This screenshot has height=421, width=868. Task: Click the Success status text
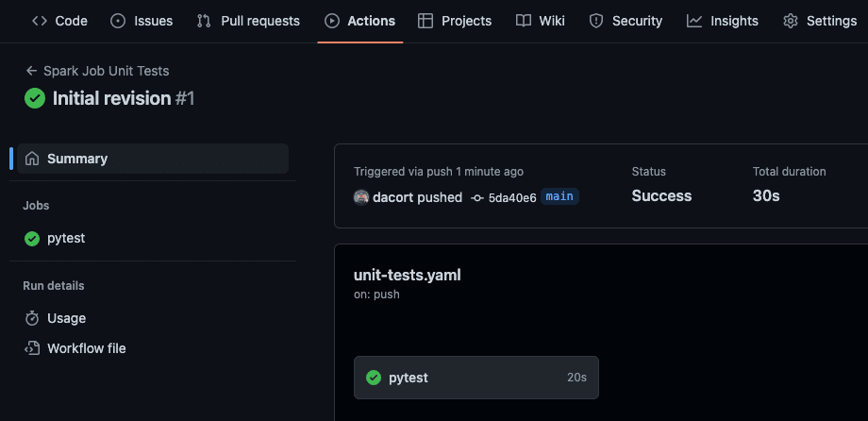click(x=661, y=196)
